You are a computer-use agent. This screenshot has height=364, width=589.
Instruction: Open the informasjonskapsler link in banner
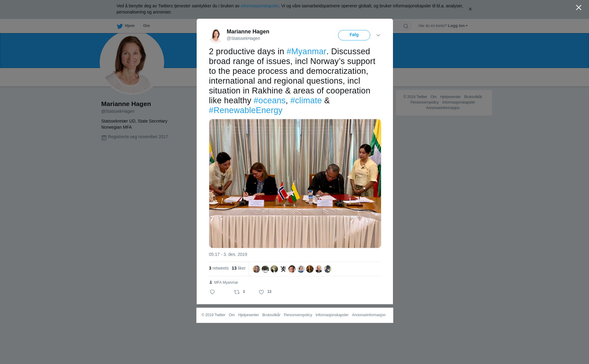(260, 6)
